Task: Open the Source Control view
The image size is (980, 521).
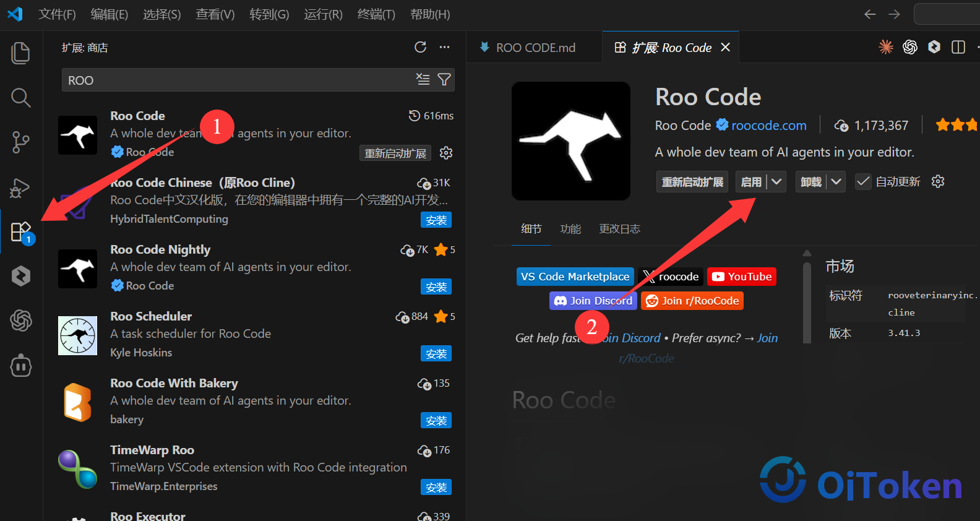Action: 21,142
